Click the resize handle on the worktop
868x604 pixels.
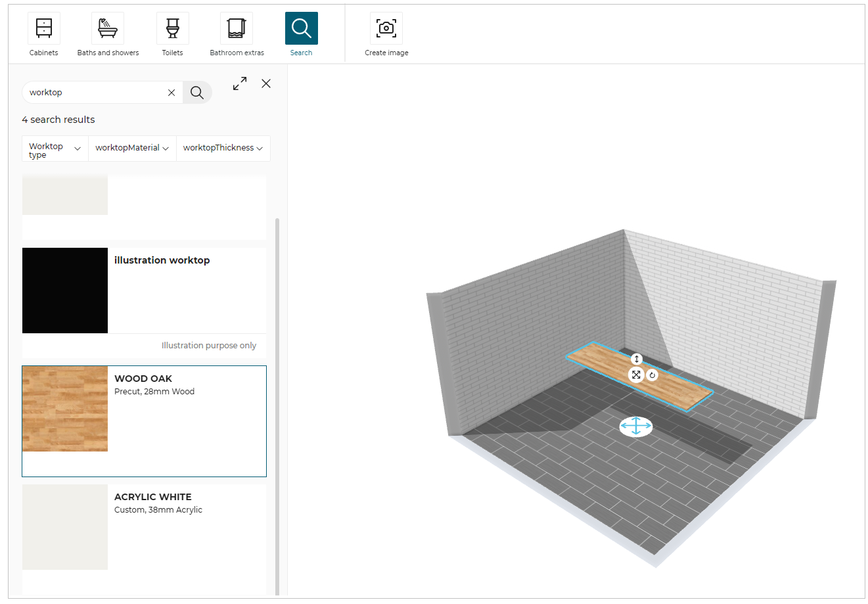tap(636, 375)
